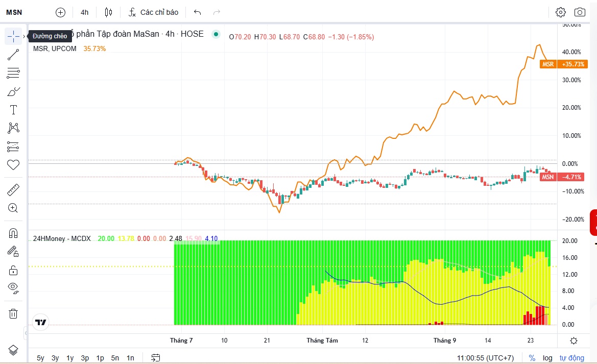Select the 5n time range
The height and width of the screenshot is (364, 597).
pos(115,358)
